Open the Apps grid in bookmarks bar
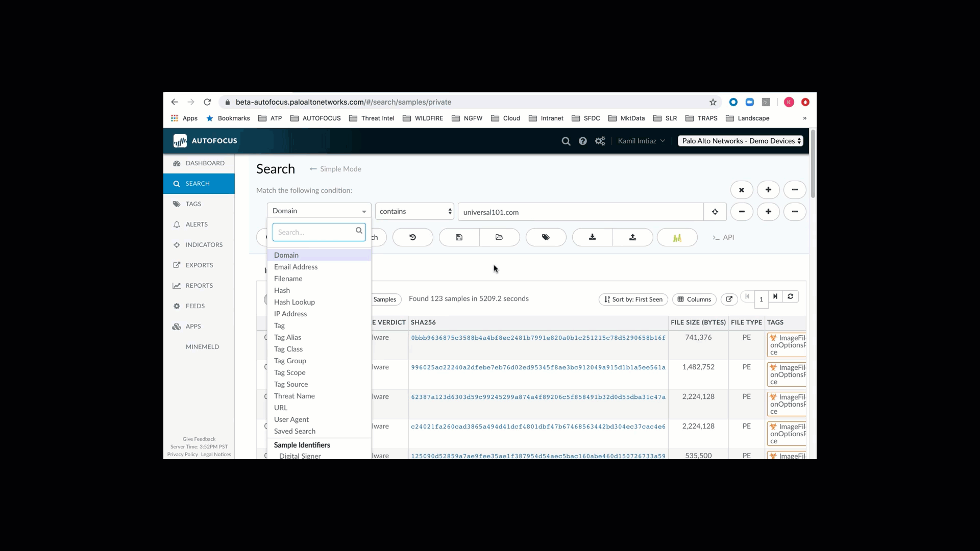This screenshot has width=980, height=551. point(184,118)
